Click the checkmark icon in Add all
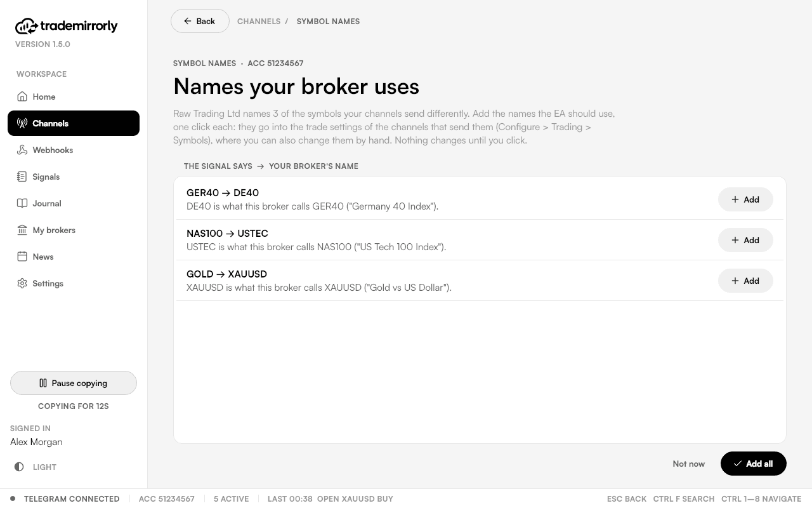 pyautogui.click(x=737, y=464)
